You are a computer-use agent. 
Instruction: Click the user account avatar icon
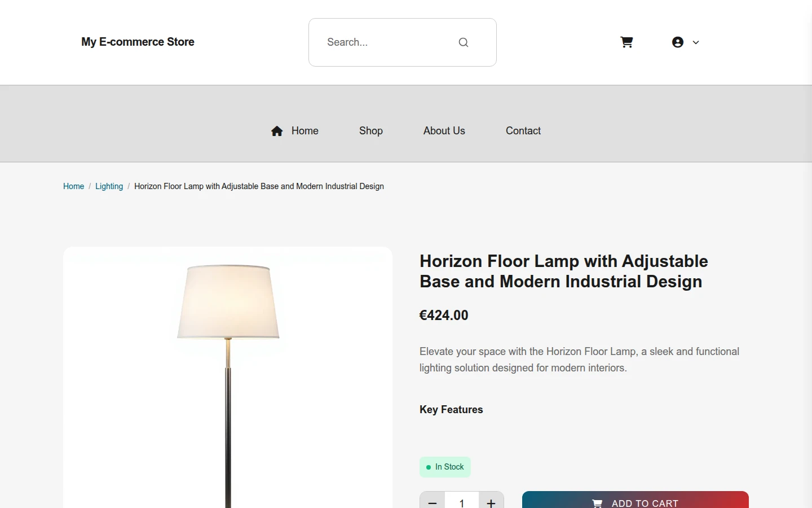pyautogui.click(x=678, y=42)
